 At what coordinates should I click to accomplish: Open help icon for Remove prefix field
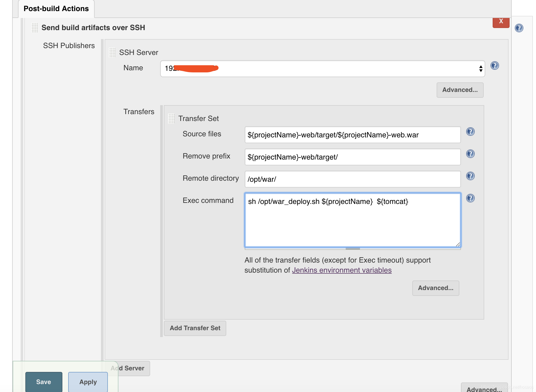[x=470, y=154]
